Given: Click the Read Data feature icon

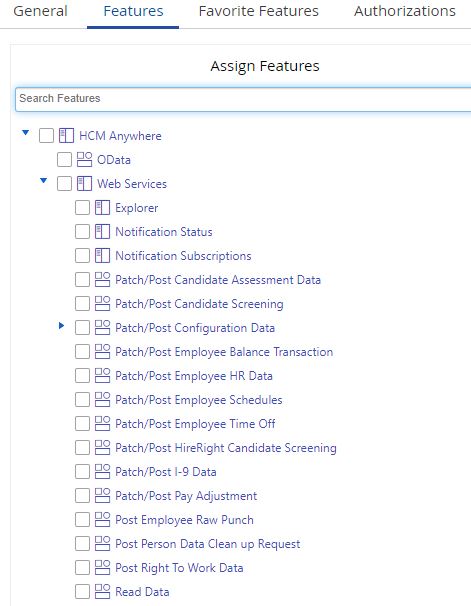Looking at the screenshot, I should pyautogui.click(x=102, y=591).
